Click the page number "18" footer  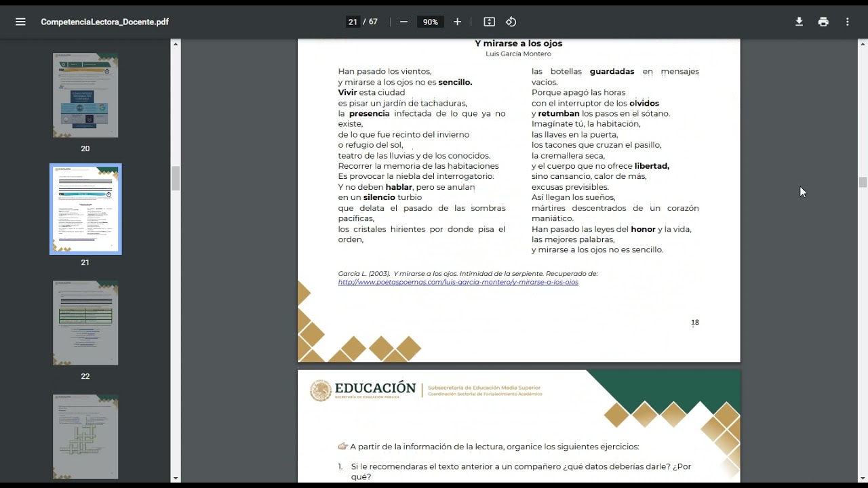click(695, 323)
